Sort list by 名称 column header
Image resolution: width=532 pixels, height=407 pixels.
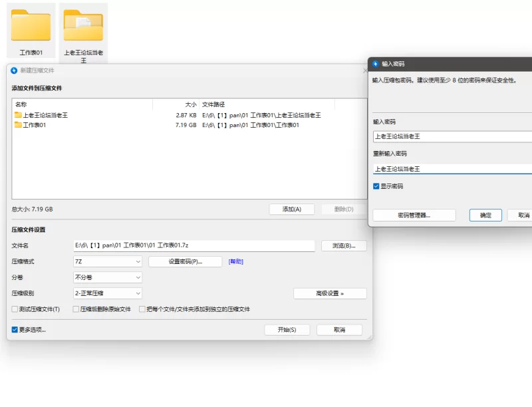pos(82,104)
